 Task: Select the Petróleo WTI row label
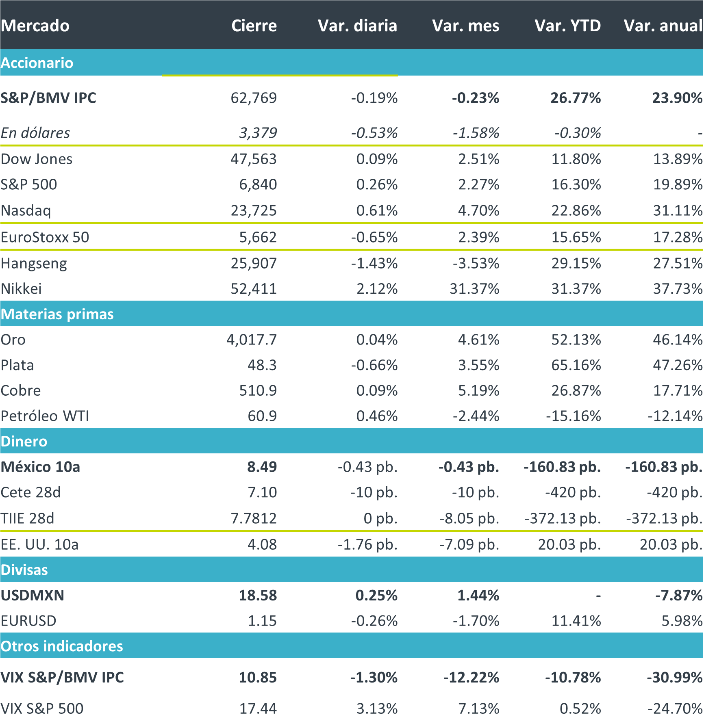45,416
